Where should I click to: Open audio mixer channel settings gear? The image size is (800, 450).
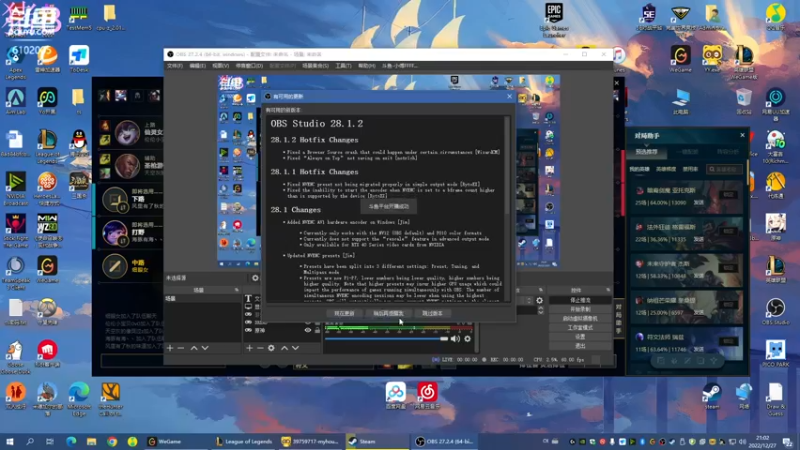coord(467,339)
